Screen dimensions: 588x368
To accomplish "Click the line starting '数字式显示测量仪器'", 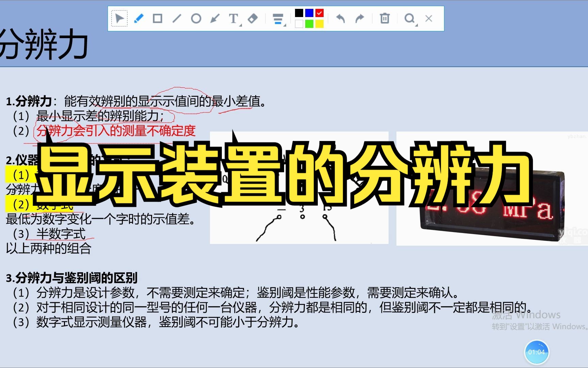I will pos(157,322).
